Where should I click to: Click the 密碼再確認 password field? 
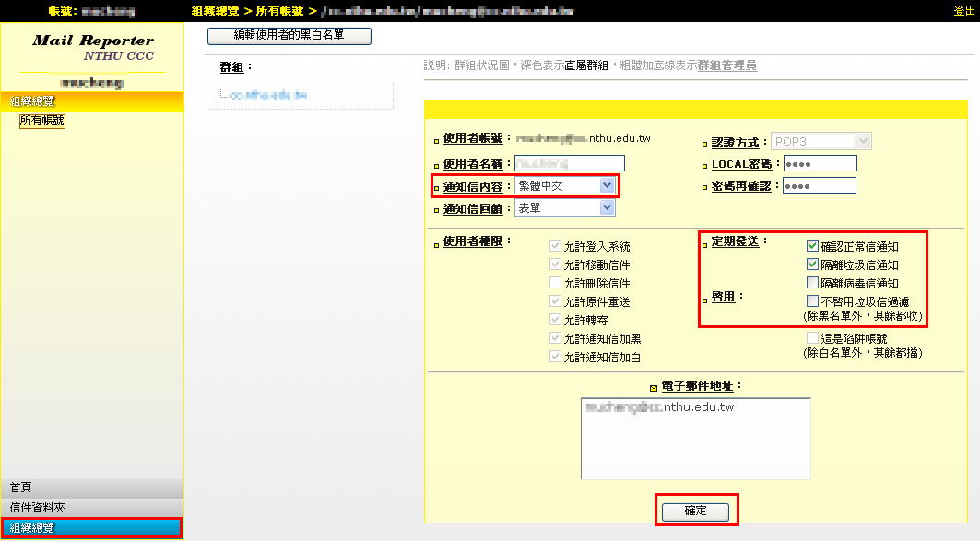819,185
